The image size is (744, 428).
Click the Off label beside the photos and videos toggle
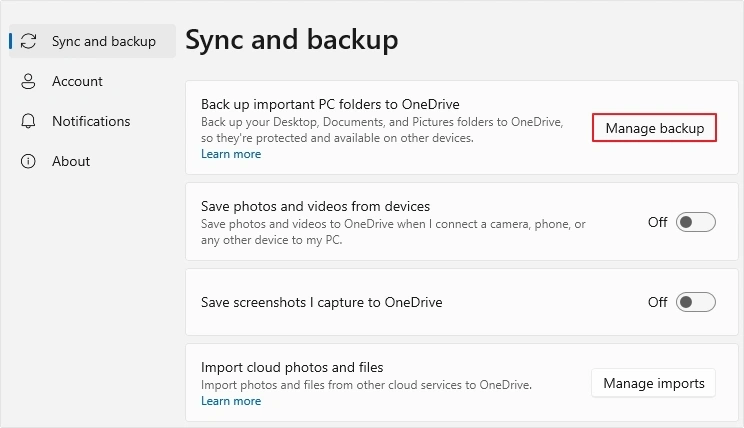tap(658, 222)
